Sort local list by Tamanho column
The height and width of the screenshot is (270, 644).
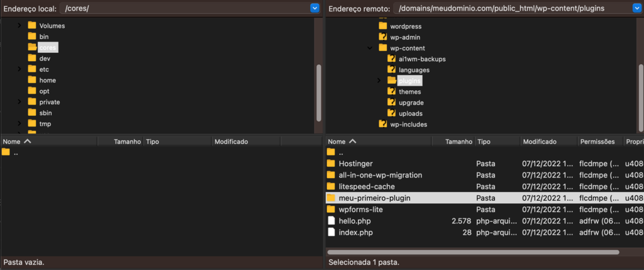(120, 142)
